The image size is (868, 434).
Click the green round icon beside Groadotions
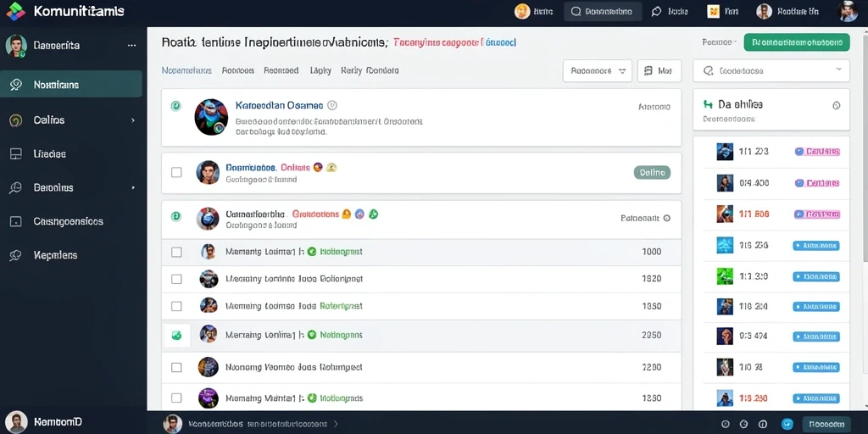point(374,214)
